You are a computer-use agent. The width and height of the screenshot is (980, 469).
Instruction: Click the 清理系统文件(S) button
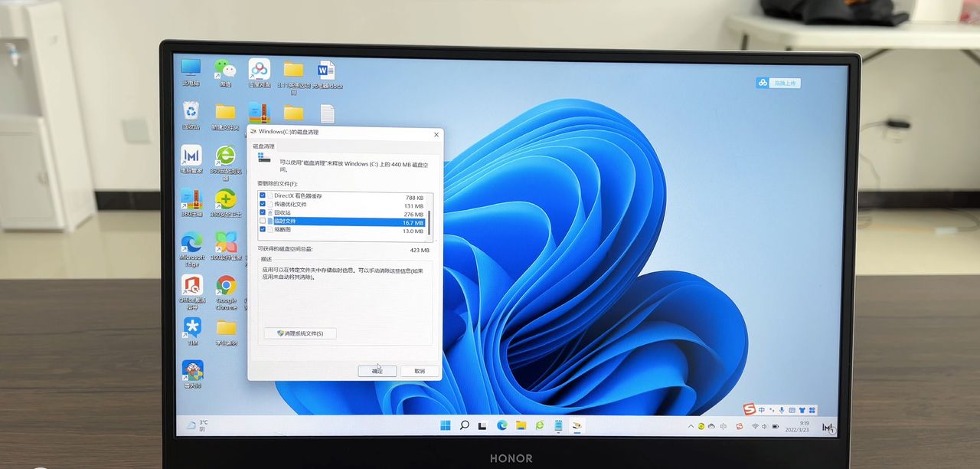pyautogui.click(x=300, y=333)
